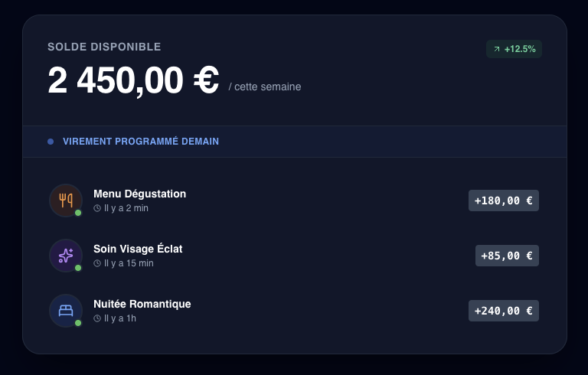
Task: Select the Soin Visage Éclat transaction title
Action: tap(138, 249)
